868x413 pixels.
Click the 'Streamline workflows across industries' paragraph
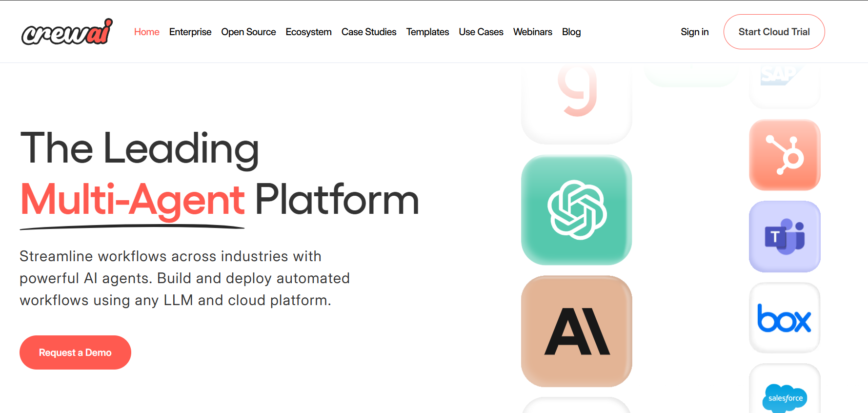point(184,278)
